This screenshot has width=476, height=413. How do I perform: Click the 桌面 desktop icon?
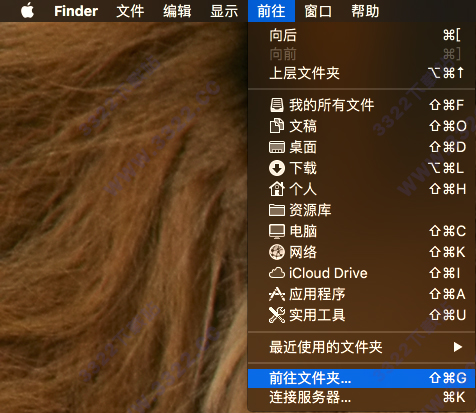pyautogui.click(x=277, y=147)
